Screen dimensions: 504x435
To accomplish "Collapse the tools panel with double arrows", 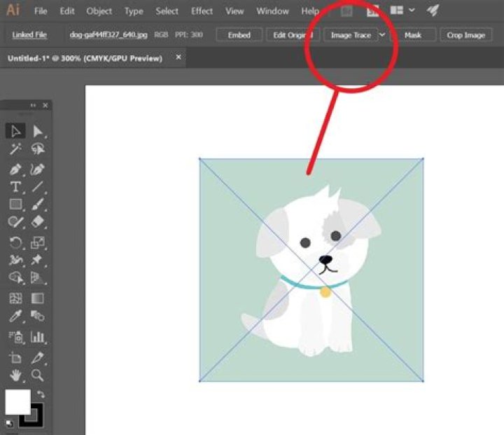I will (x=33, y=105).
